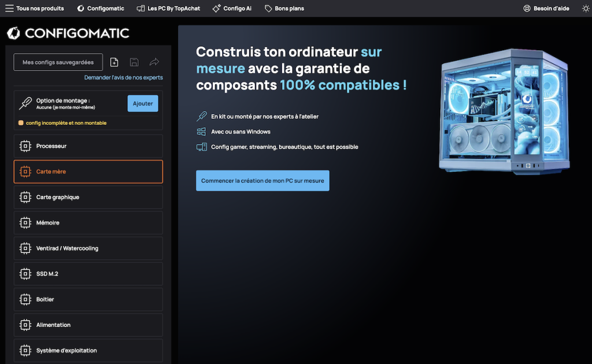Viewport: 592px width, 364px height.
Task: Click Ajouter for montage option
Action: (x=143, y=103)
